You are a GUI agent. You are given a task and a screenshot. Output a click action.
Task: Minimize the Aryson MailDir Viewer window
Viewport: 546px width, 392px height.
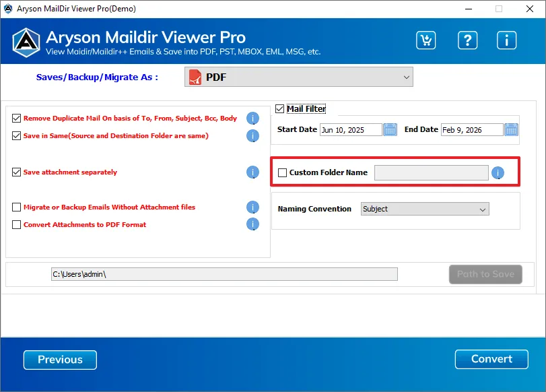469,9
